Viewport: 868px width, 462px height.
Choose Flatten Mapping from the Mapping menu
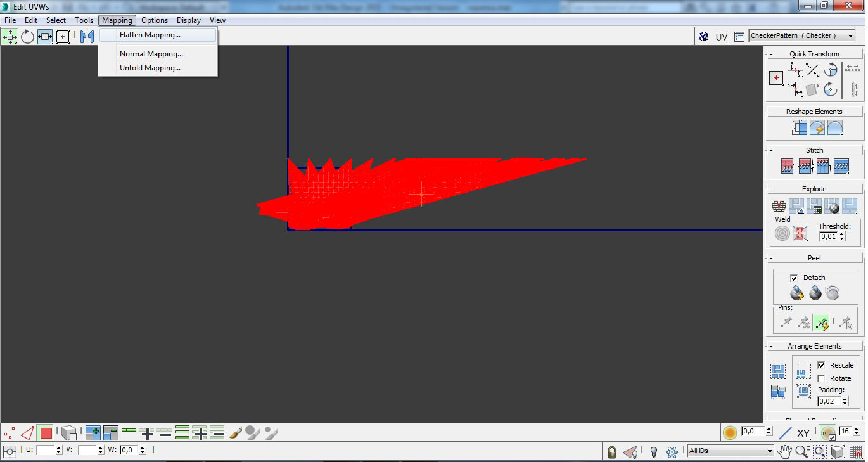coord(150,35)
